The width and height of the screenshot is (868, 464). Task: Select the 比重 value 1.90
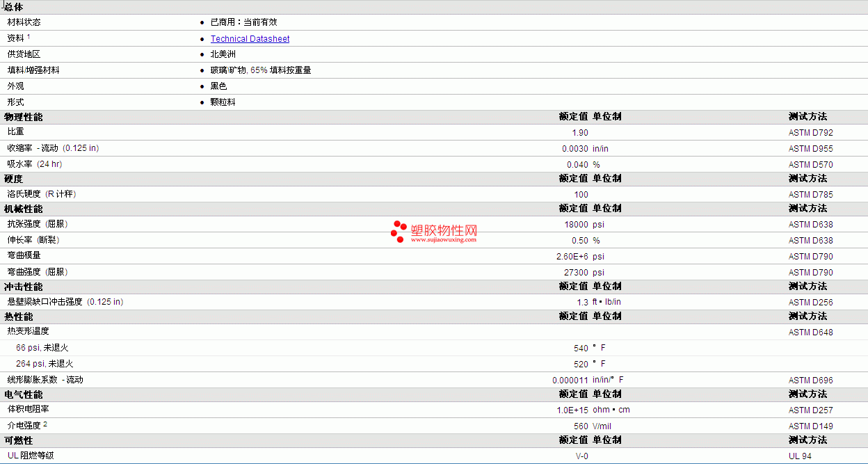coord(580,133)
